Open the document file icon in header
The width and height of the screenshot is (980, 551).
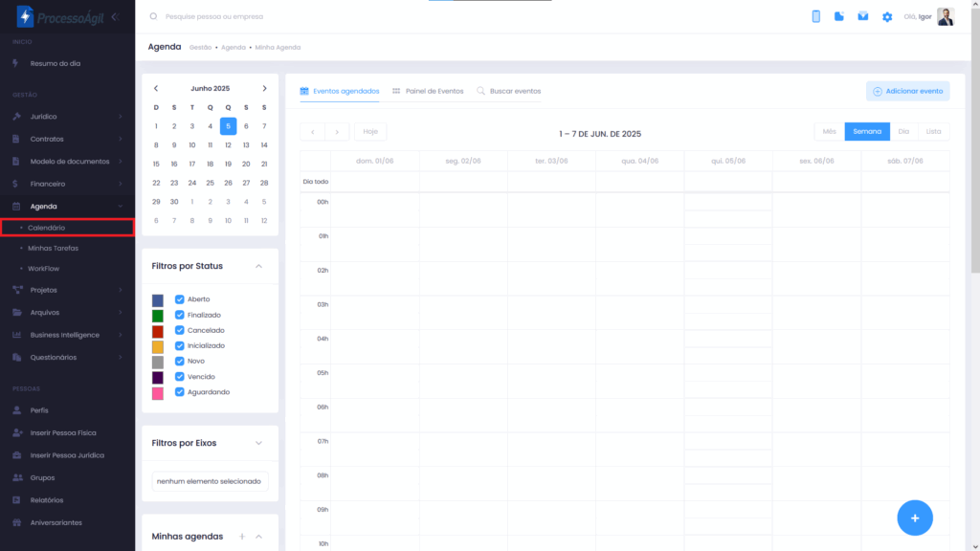click(x=838, y=16)
